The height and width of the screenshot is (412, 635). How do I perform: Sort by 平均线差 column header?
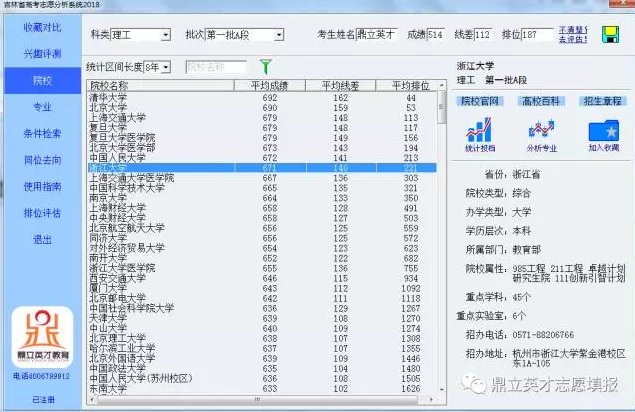tap(341, 85)
